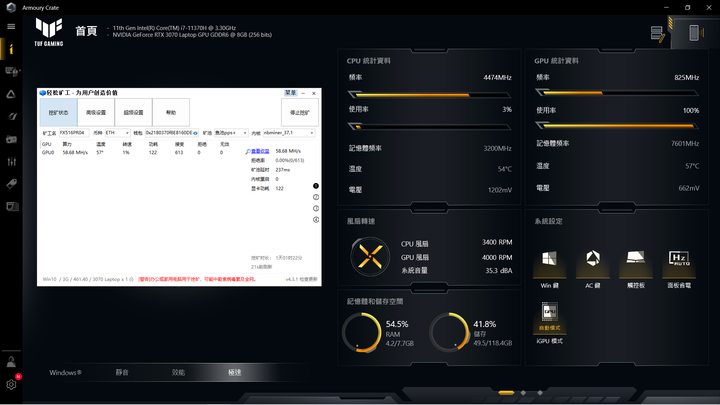Viewport: 720px width, 405px height.
Task: Select the performance (效能) mode
Action: 178,372
